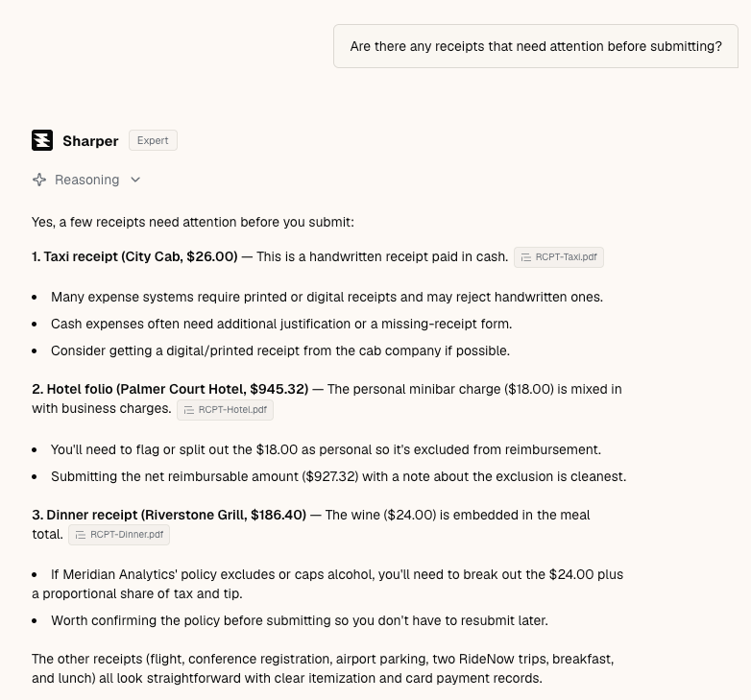Screen dimensions: 751x700
Task: Click the bullet about confirming the policy
Action: tap(300, 620)
